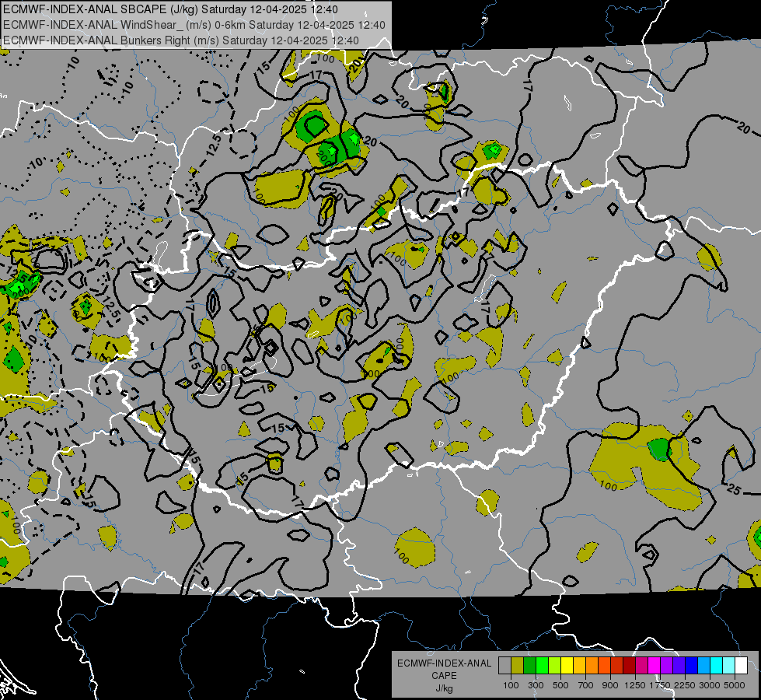Select the pale cyan legend swatch
This screenshot has height=700, width=761.
pyautogui.click(x=729, y=665)
